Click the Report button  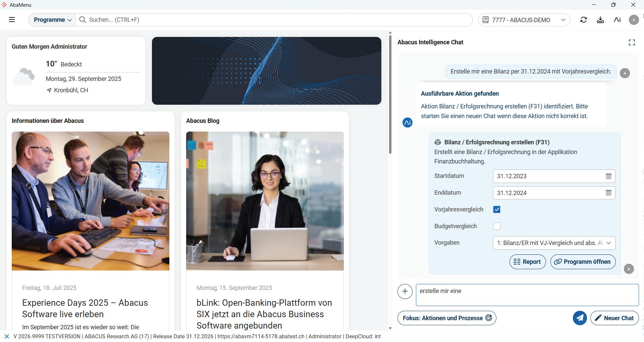click(528, 262)
